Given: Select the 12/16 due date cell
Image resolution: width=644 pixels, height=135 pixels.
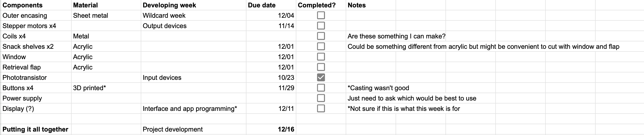Looking at the screenshot, I should coord(271,129).
